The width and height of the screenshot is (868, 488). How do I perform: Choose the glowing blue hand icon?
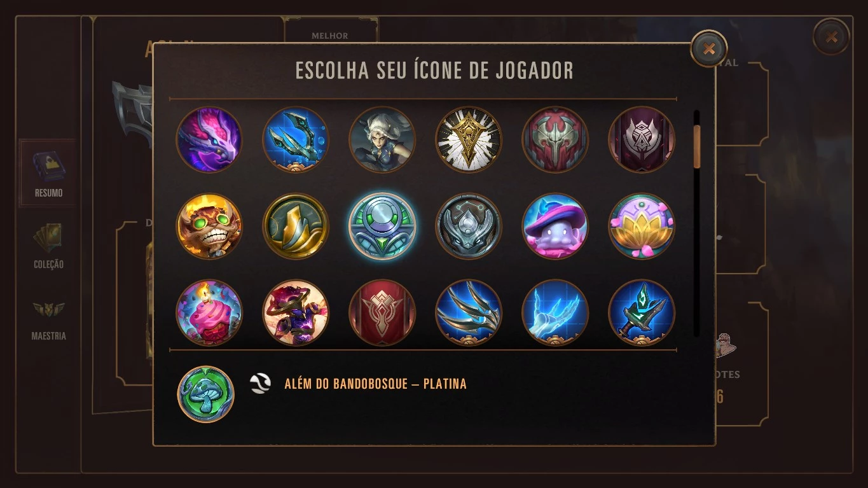(555, 312)
